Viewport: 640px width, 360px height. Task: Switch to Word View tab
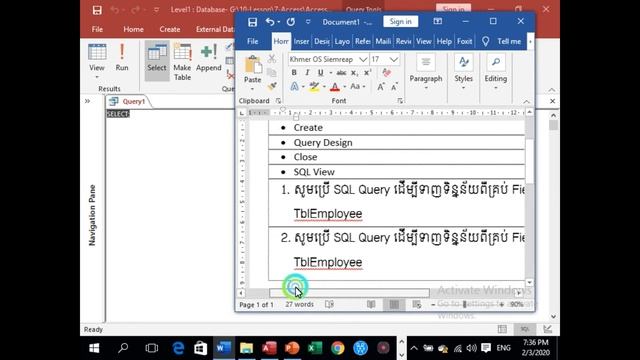pyautogui.click(x=424, y=41)
